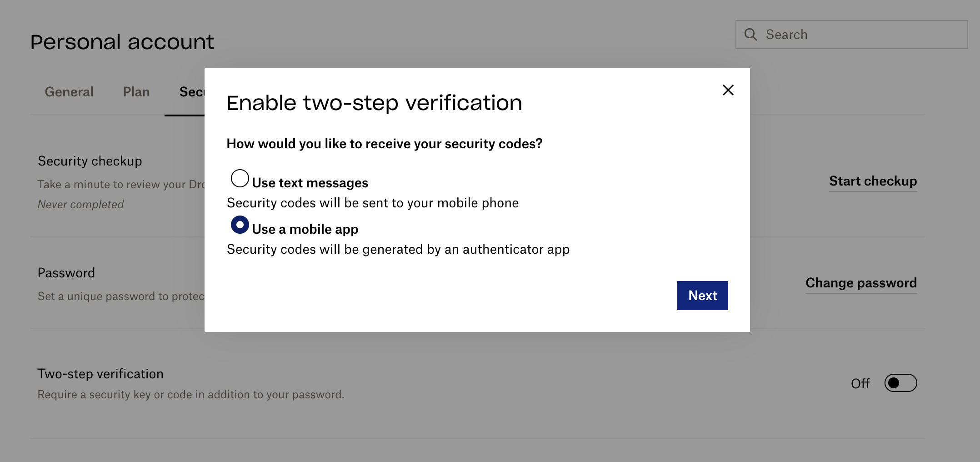Click the Next button
Viewport: 980px width, 462px height.
tap(702, 296)
